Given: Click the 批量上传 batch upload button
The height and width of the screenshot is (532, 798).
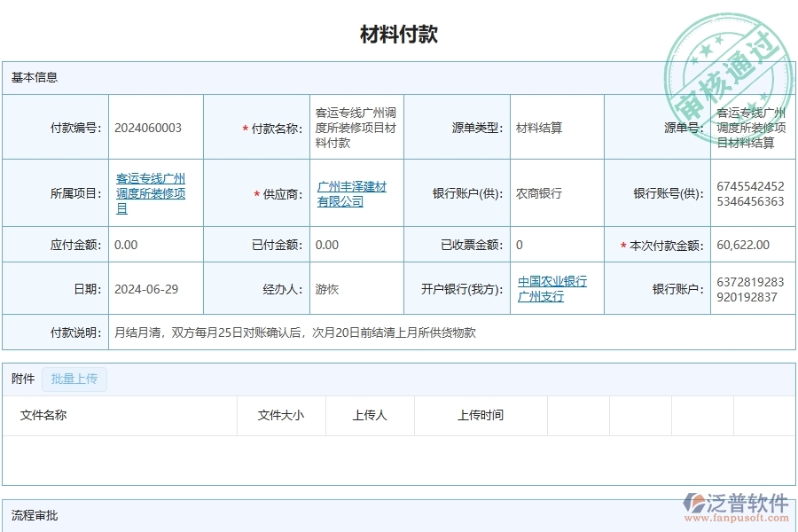Looking at the screenshot, I should coord(74,379).
